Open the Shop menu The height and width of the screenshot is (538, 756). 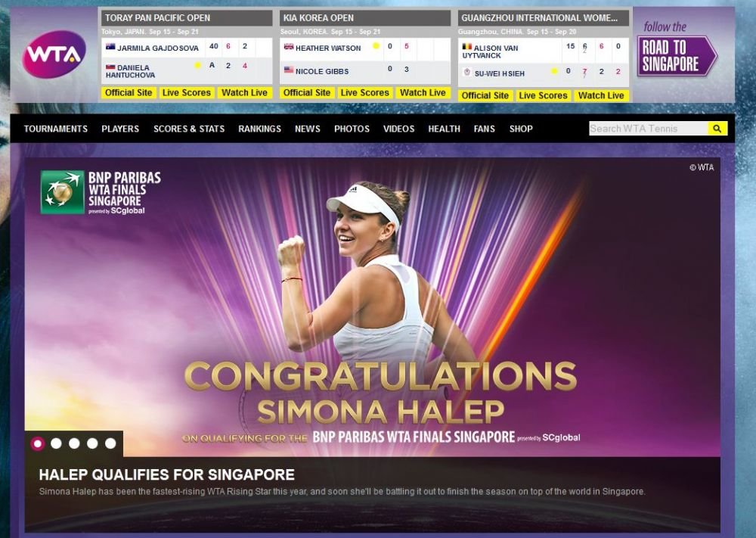click(521, 129)
